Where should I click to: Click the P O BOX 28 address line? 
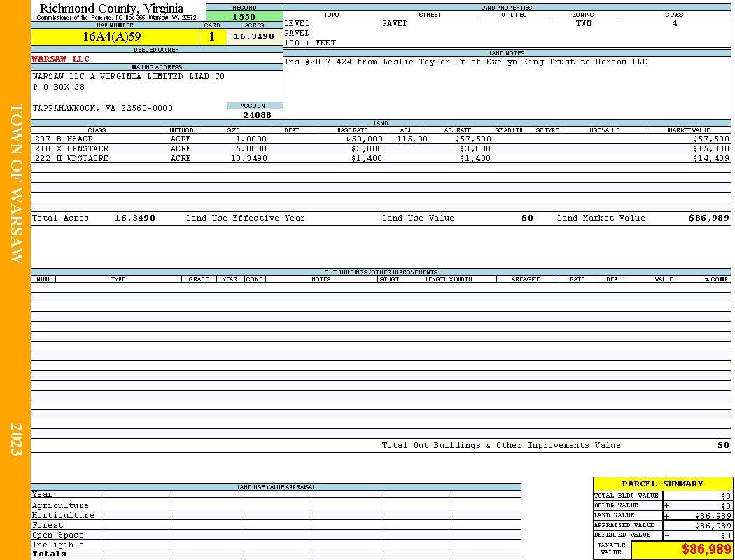59,87
